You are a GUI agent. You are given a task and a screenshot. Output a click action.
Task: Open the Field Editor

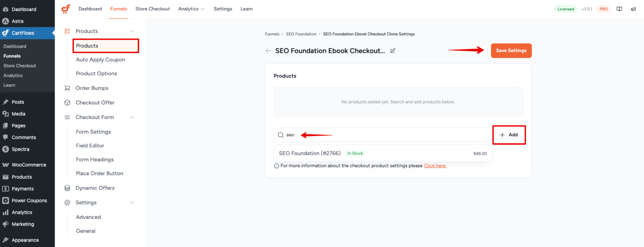pos(90,146)
